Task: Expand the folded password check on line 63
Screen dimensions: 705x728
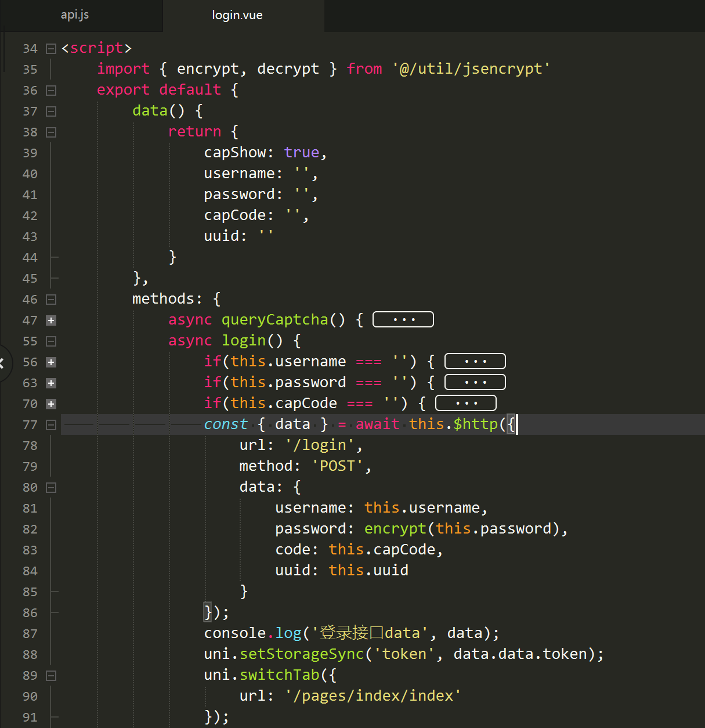Action: click(x=51, y=383)
